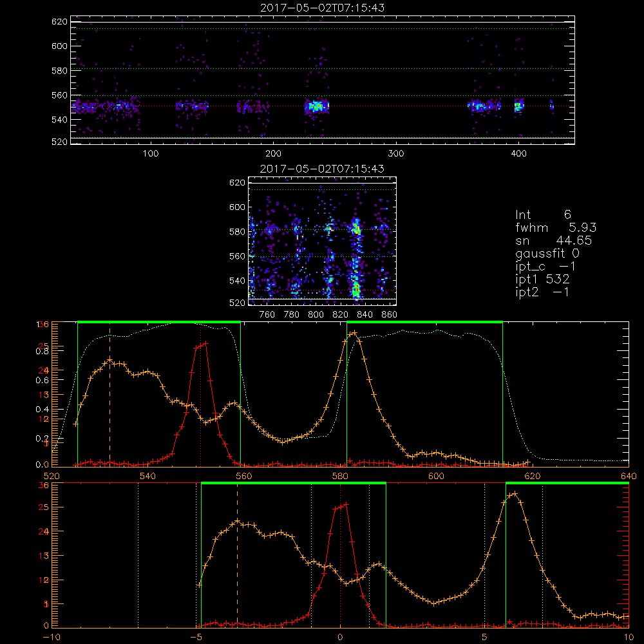Click x-axis label 800 under the middle image
Image resolution: width=644 pixels, height=644 pixels.
point(316,315)
